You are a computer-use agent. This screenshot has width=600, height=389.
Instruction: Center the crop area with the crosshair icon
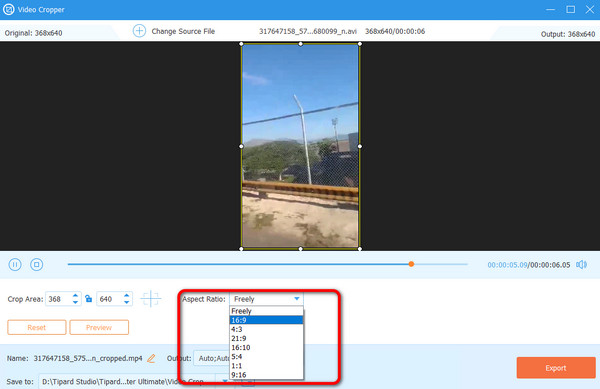point(151,298)
